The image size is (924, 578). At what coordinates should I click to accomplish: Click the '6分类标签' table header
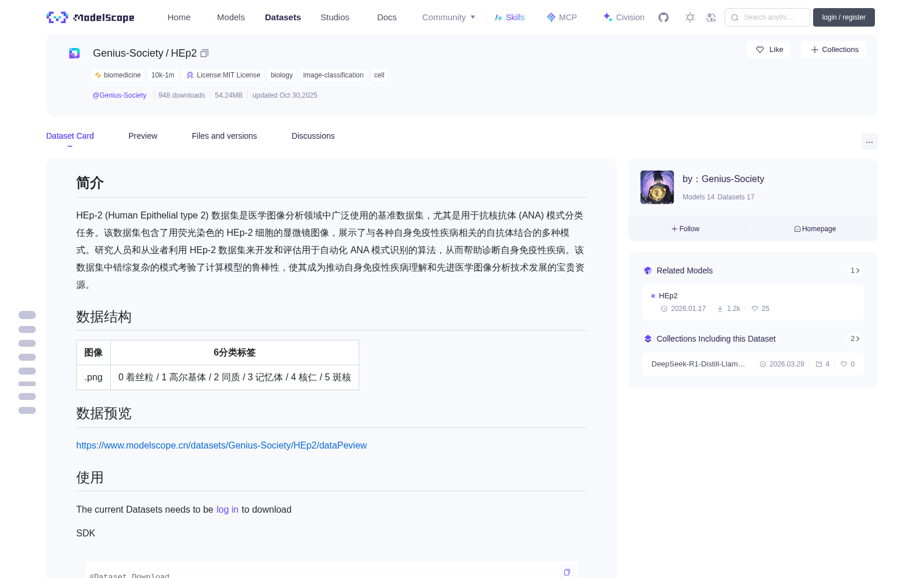234,353
